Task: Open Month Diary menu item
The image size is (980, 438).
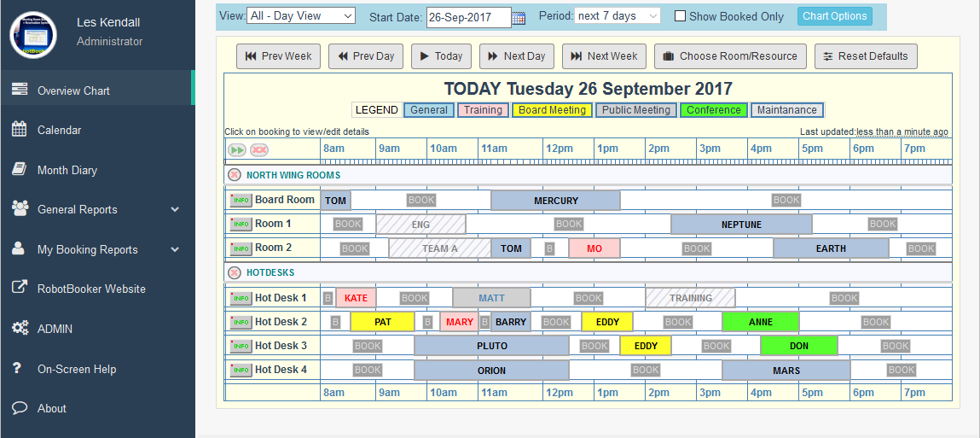Action: [97, 170]
